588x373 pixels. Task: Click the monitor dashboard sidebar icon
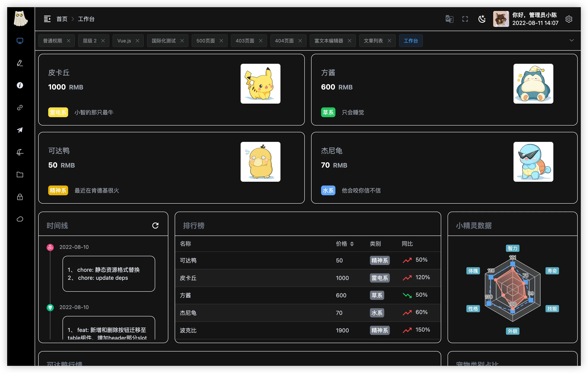[x=20, y=41]
